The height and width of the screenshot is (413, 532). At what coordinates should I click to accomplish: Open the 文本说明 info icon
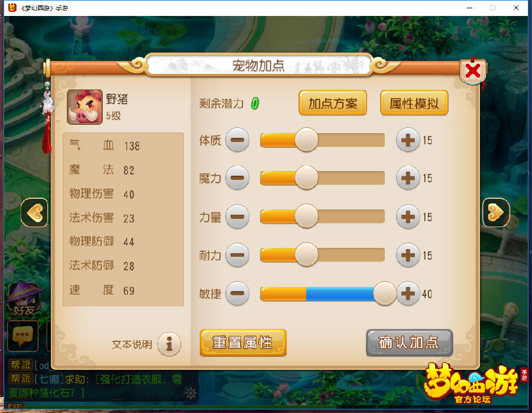(x=169, y=344)
